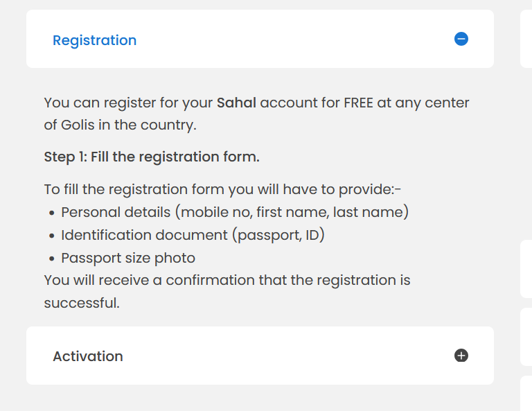Image resolution: width=532 pixels, height=411 pixels.
Task: Click the partial card beside the Passport photo line
Action: [526, 269]
